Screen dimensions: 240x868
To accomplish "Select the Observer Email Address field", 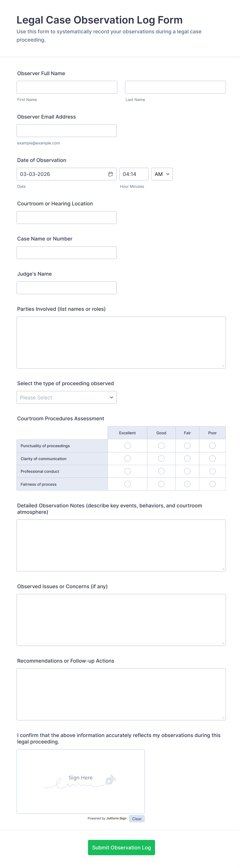I will (67, 131).
